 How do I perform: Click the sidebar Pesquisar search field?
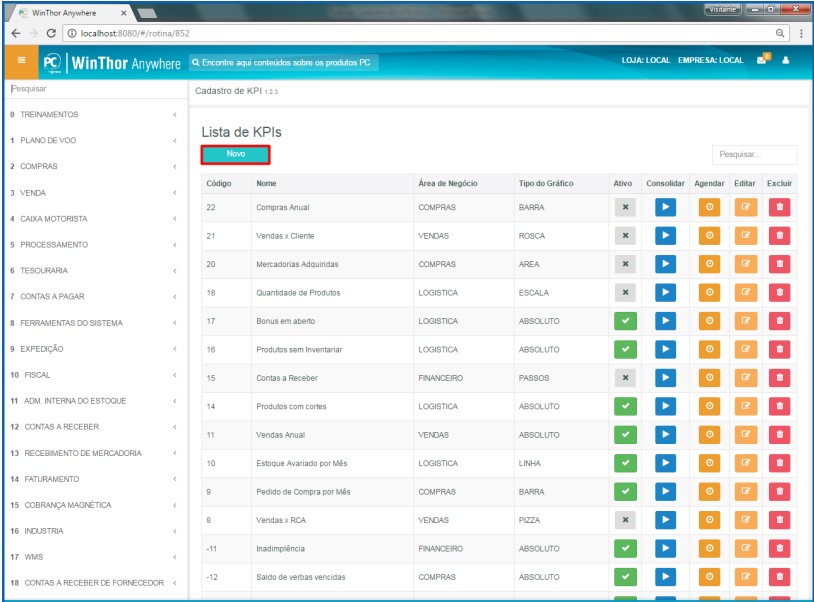(96, 89)
